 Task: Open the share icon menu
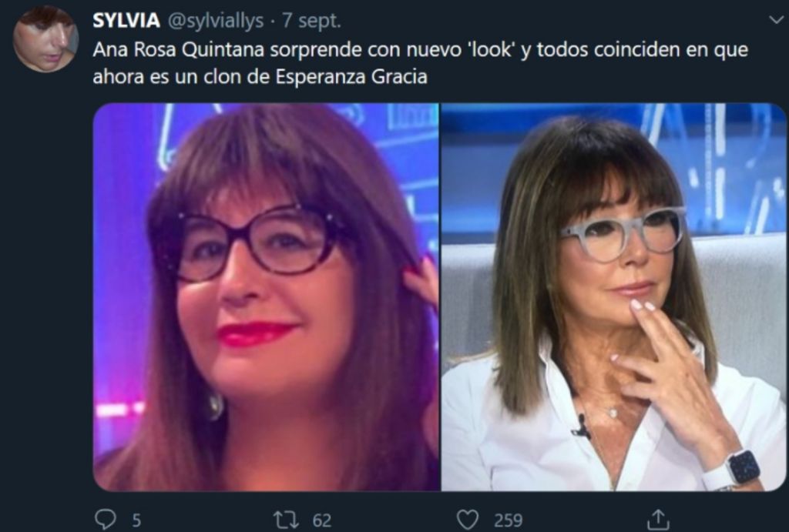658,520
